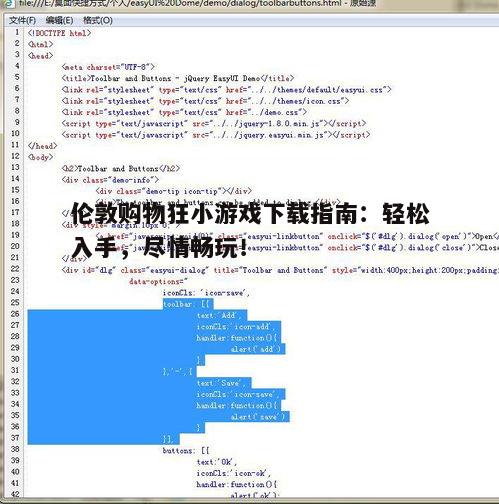Click line number 22 in the gutter
This screenshot has width=499, height=504.
[x=15, y=269]
